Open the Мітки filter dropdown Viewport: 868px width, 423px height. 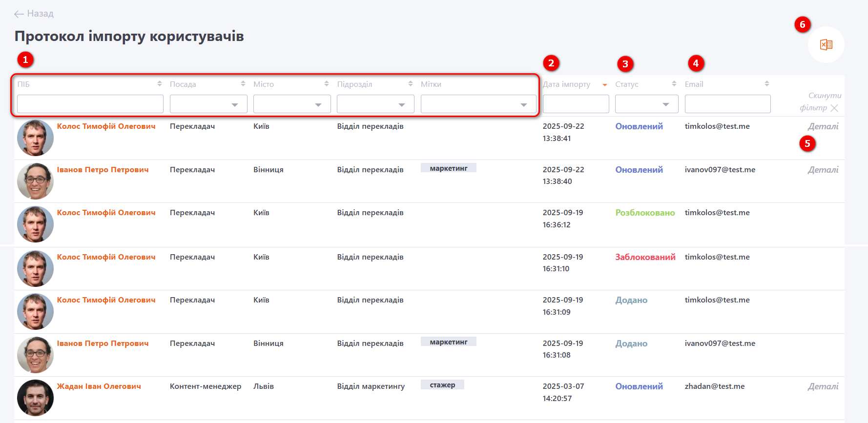click(478, 104)
